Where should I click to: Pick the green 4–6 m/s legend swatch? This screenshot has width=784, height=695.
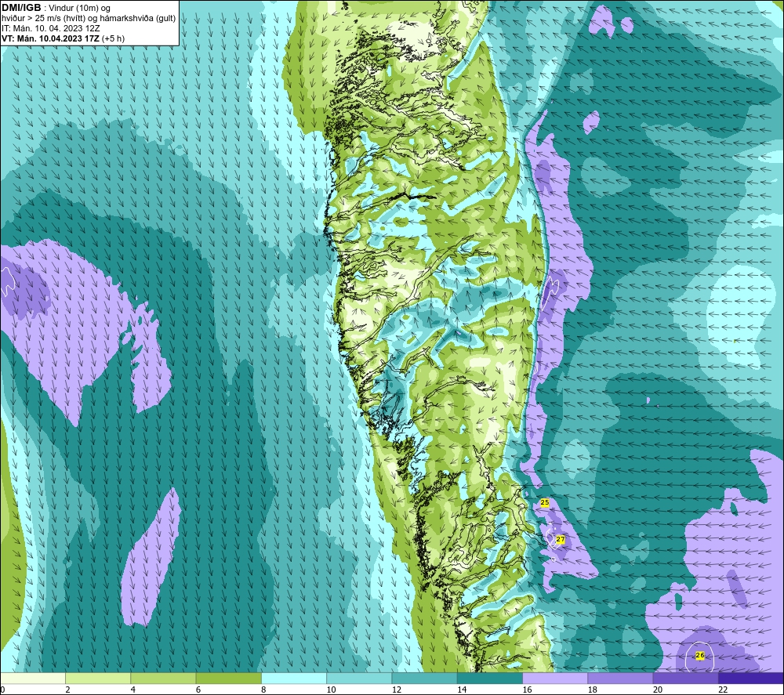click(163, 678)
